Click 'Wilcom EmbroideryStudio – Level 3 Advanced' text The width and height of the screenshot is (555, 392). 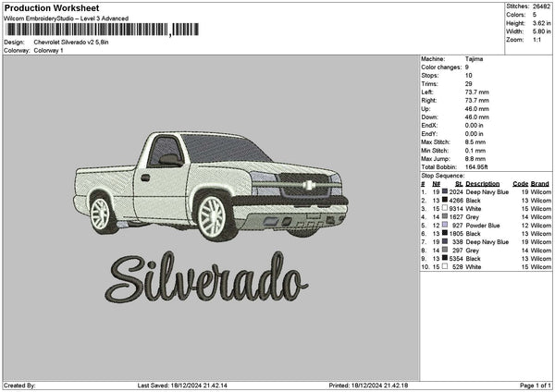click(67, 18)
